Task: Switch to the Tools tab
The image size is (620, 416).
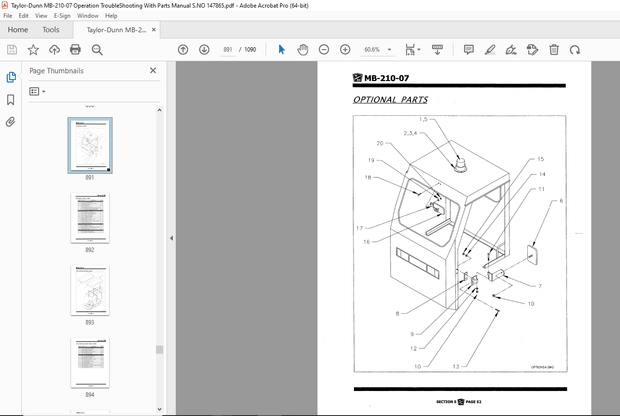Action: point(51,30)
